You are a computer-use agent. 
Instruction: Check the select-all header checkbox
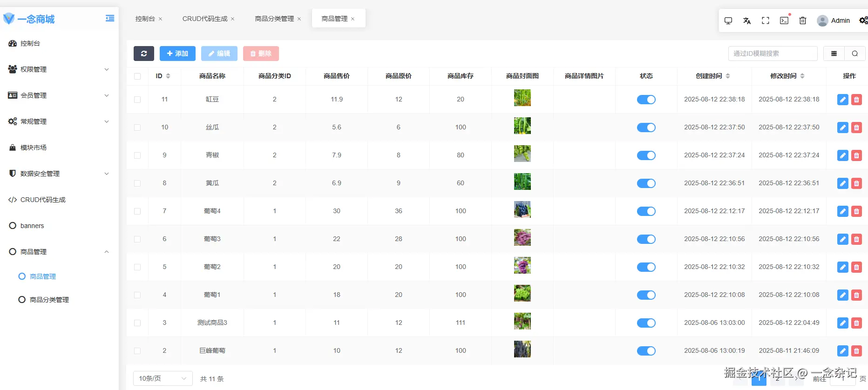(137, 76)
